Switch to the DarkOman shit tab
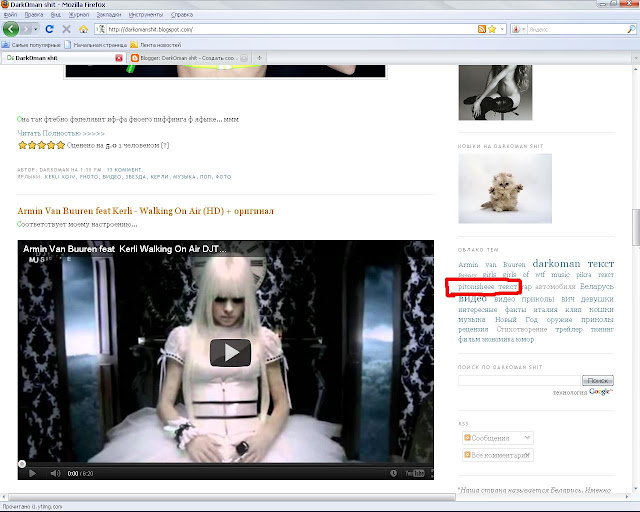Image resolution: width=640 pixels, height=512 pixels. click(63, 58)
